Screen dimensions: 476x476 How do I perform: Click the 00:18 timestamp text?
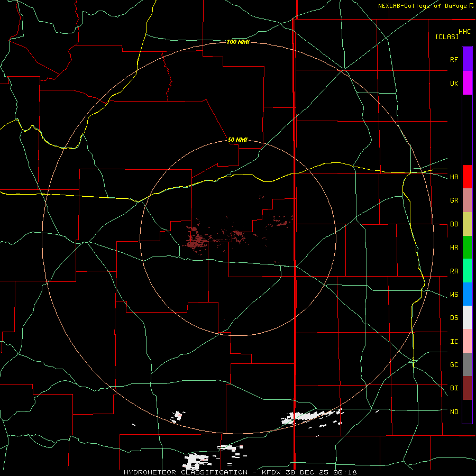(344, 472)
